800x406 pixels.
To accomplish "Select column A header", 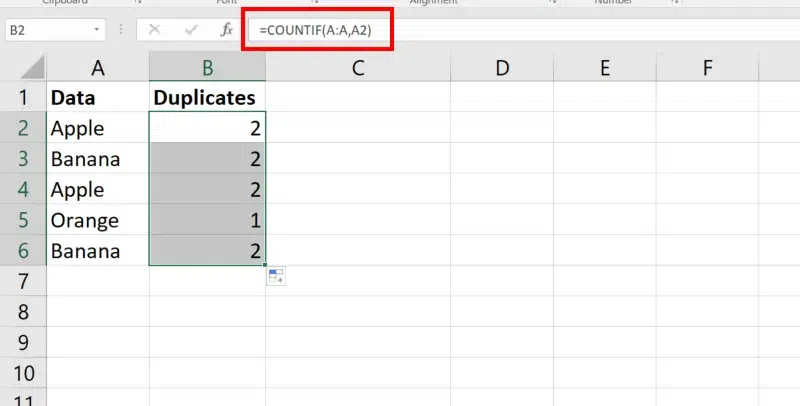I will pyautogui.click(x=98, y=68).
